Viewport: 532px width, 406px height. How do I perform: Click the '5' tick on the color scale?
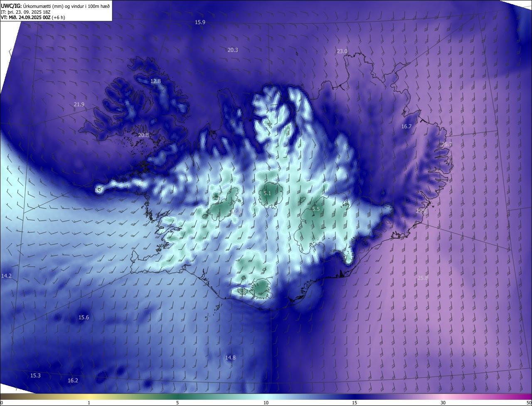pyautogui.click(x=177, y=403)
